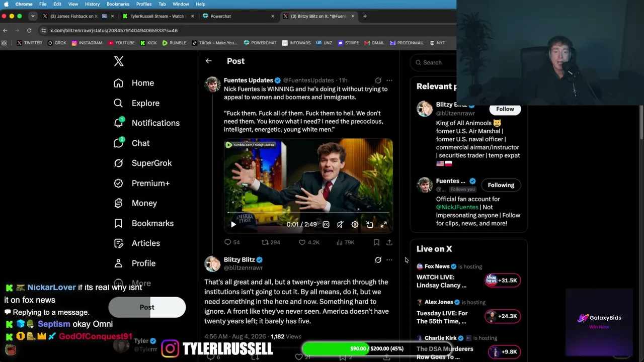Open the INFOWARS bookmark
The height and width of the screenshot is (362, 644).
click(296, 43)
